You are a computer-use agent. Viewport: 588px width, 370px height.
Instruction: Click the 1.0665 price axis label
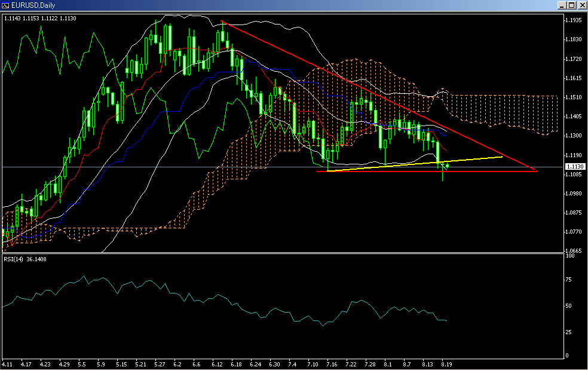coord(574,251)
